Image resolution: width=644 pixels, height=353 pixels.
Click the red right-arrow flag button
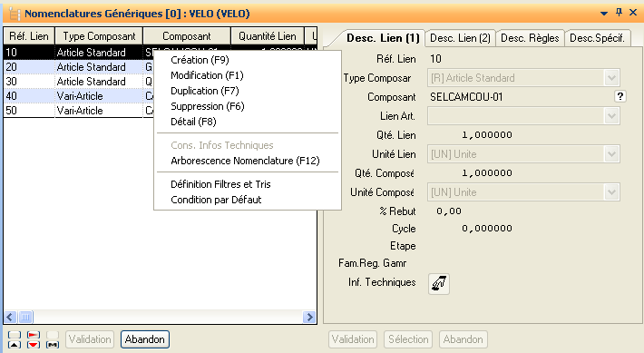tap(34, 335)
